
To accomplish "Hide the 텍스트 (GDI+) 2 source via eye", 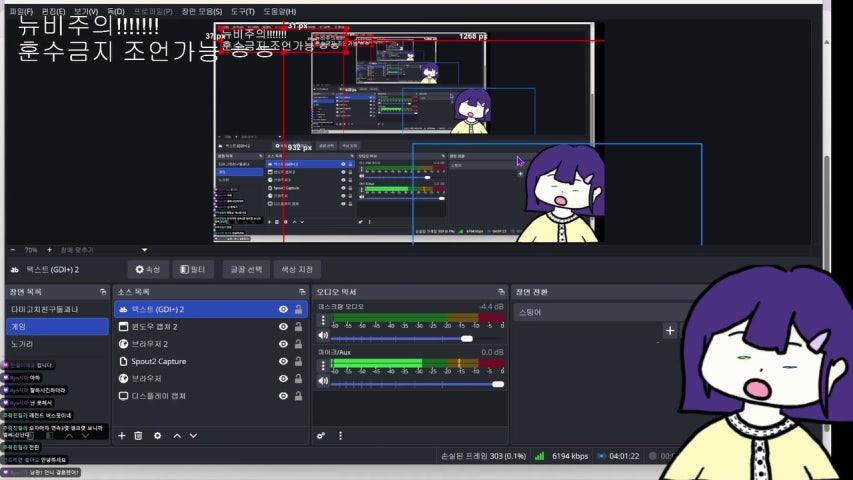I will 283,309.
